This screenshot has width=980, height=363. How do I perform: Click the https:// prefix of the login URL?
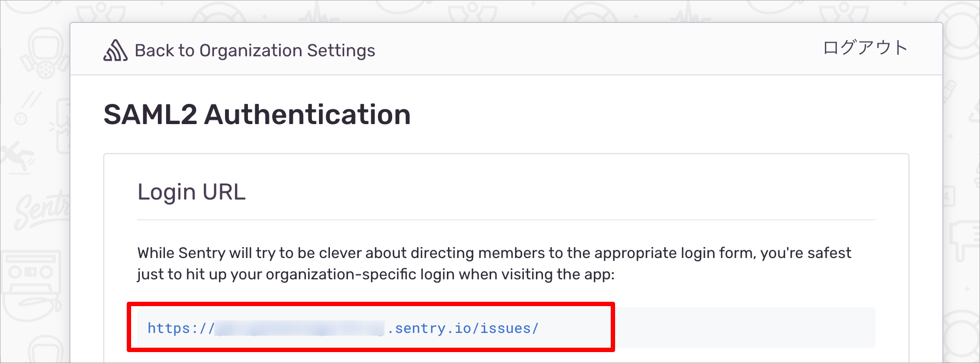coord(181,328)
